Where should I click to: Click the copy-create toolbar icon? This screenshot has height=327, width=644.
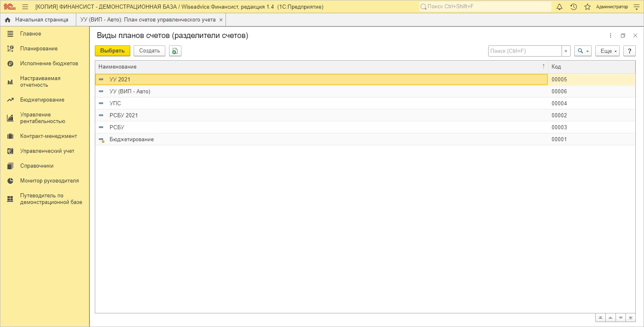pos(175,51)
